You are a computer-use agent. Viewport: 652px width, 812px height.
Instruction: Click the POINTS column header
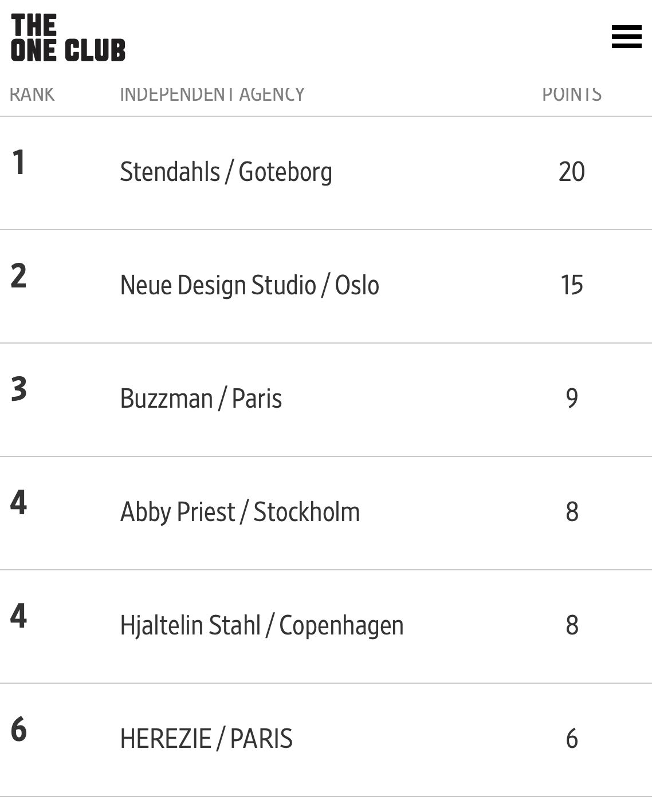pos(572,94)
